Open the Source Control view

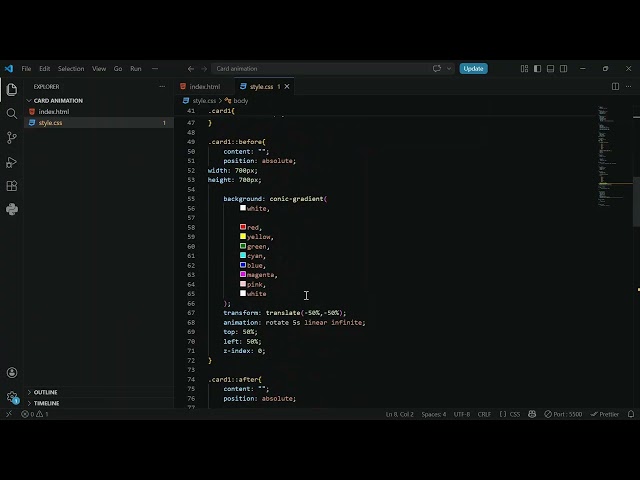tap(12, 138)
